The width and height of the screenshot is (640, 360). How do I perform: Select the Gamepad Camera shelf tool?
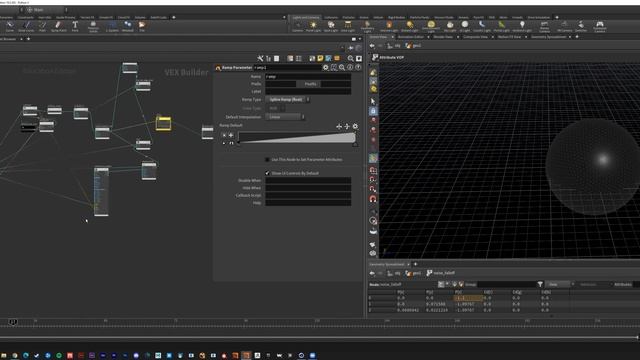click(600, 27)
